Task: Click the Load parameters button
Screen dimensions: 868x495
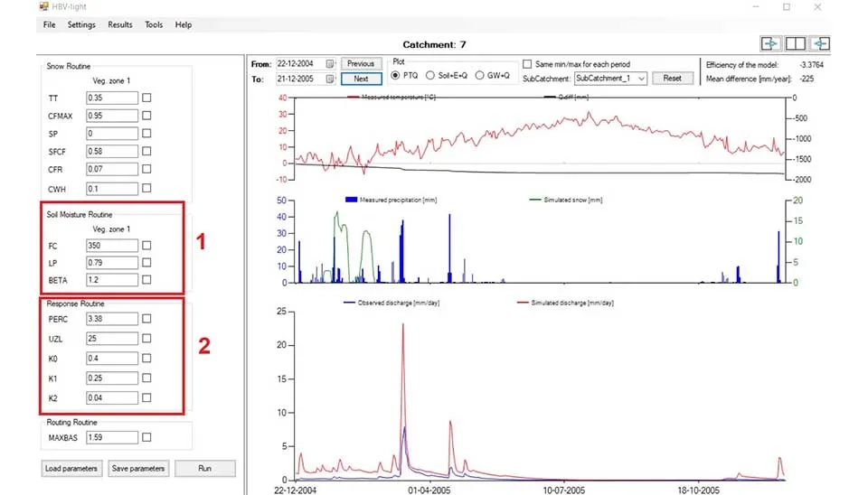Action: (x=71, y=468)
